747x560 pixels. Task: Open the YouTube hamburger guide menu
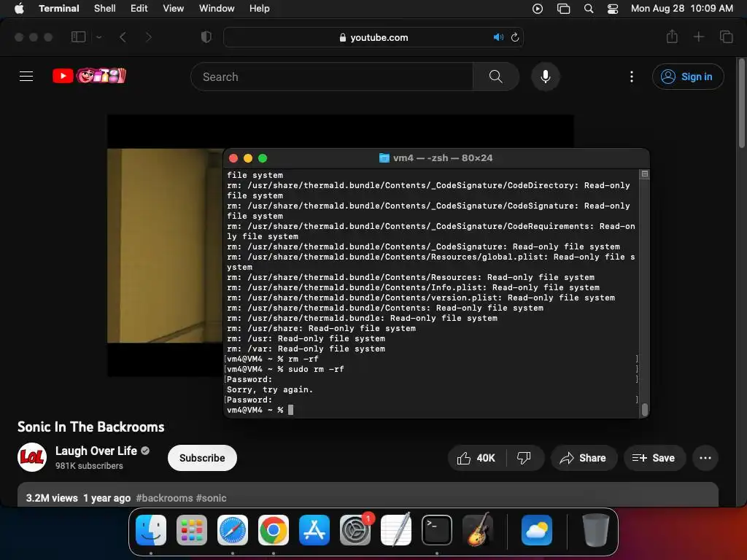click(26, 76)
